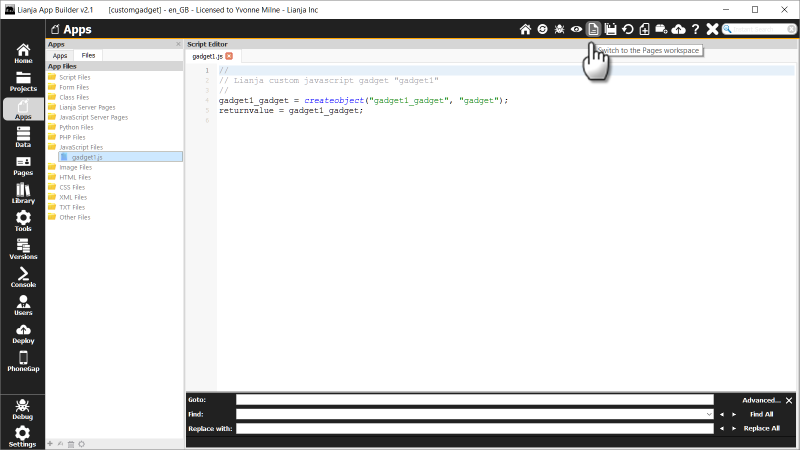Click the plus add file icon below tree
The width and height of the screenshot is (800, 450).
coord(50,444)
